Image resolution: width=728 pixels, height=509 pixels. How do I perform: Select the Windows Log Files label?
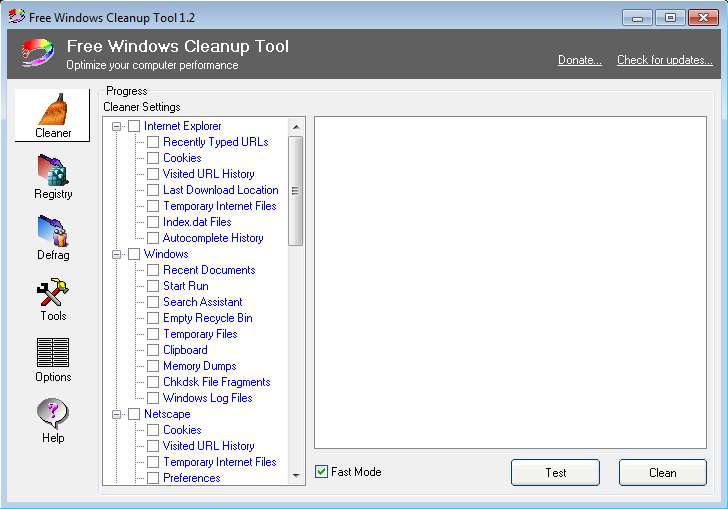click(x=208, y=398)
